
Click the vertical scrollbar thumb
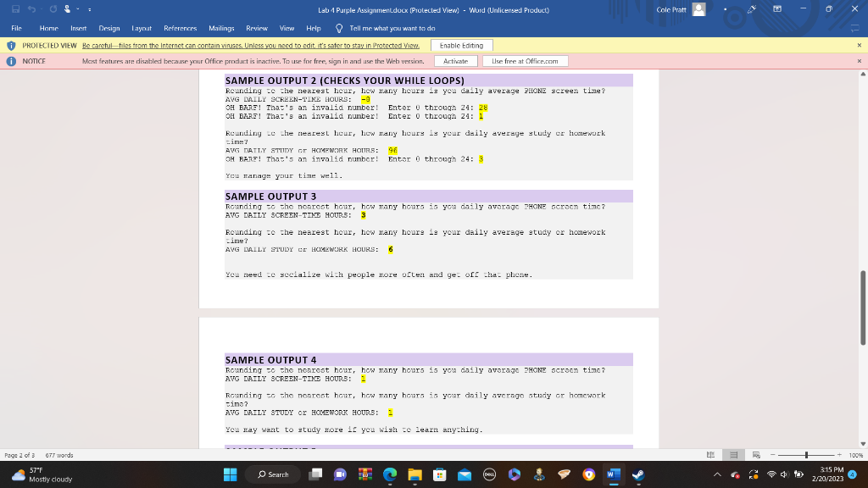pos(862,308)
